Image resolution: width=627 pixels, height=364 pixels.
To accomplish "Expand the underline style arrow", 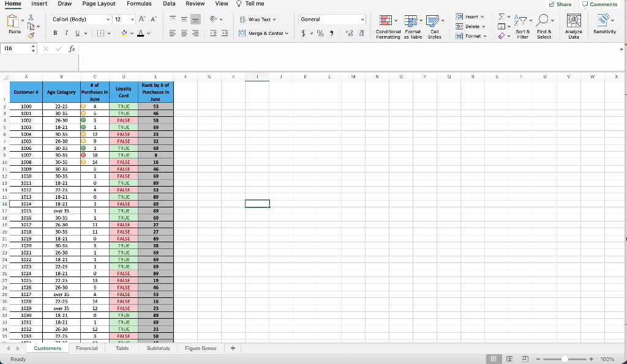I will coord(86,33).
